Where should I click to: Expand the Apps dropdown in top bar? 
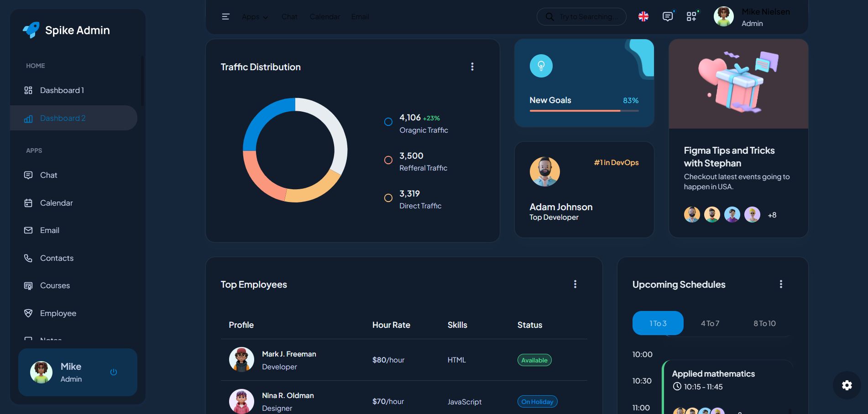tap(255, 17)
